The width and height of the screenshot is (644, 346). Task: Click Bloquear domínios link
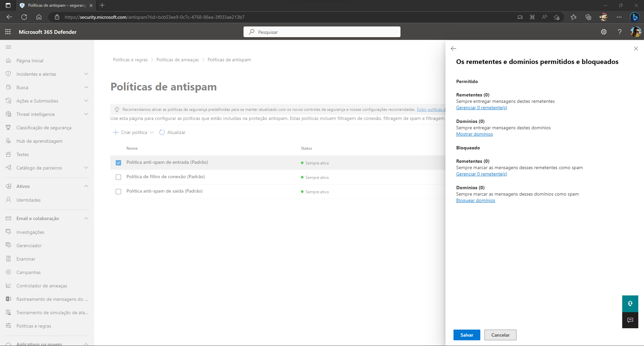475,200
